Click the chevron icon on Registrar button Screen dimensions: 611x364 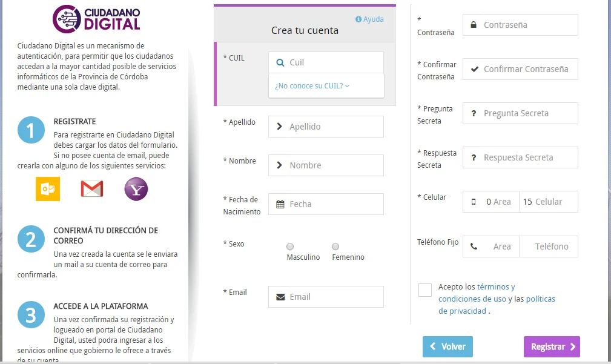[573, 346]
